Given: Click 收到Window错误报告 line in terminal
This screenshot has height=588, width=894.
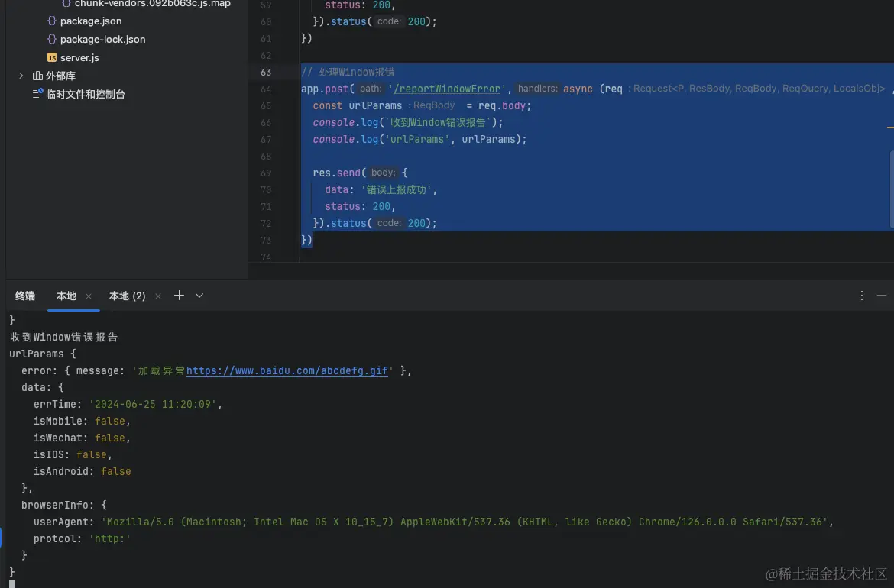Looking at the screenshot, I should pyautogui.click(x=64, y=338).
